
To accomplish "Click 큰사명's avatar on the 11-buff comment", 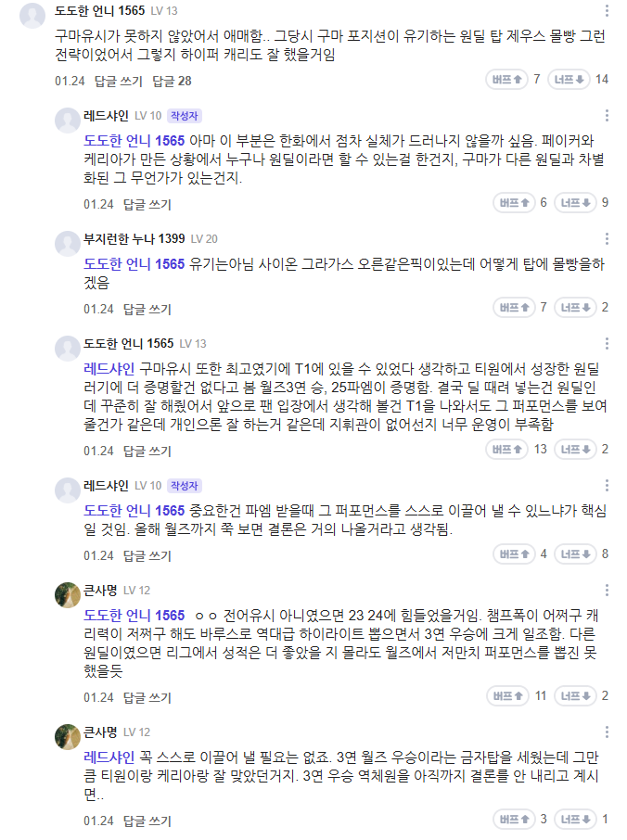I will 67,595.
